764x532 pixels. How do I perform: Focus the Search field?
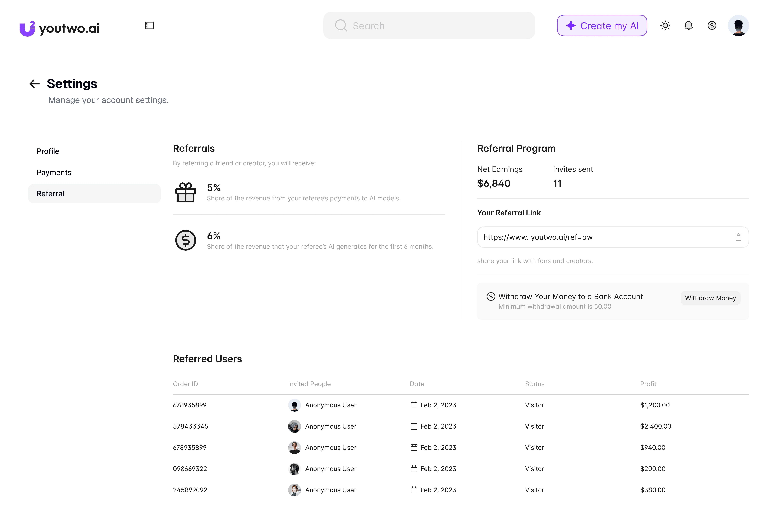(x=429, y=26)
